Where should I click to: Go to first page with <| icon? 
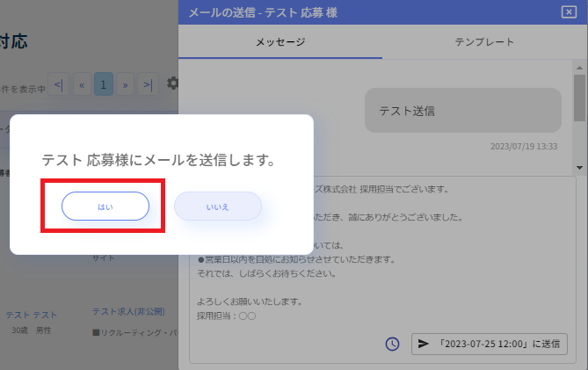point(59,84)
